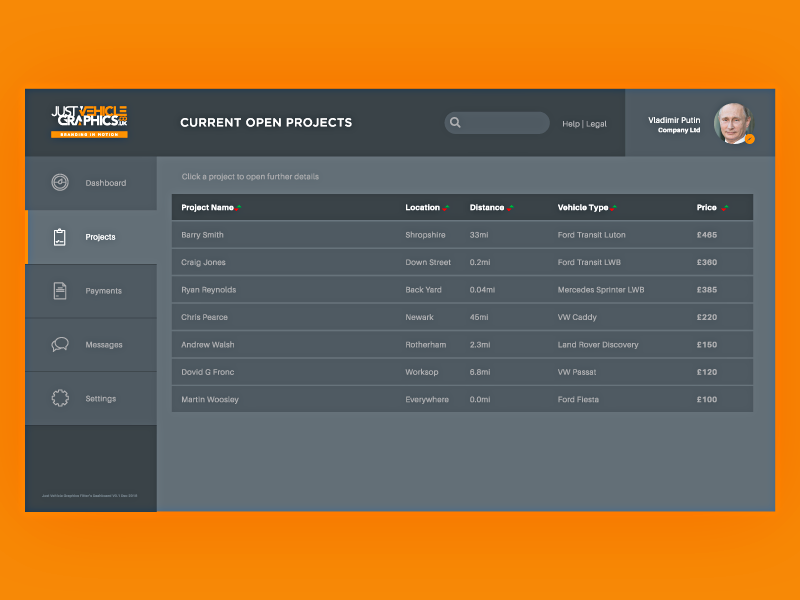This screenshot has height=600, width=800.
Task: Toggle the Distance column sort order
Action: click(x=509, y=207)
